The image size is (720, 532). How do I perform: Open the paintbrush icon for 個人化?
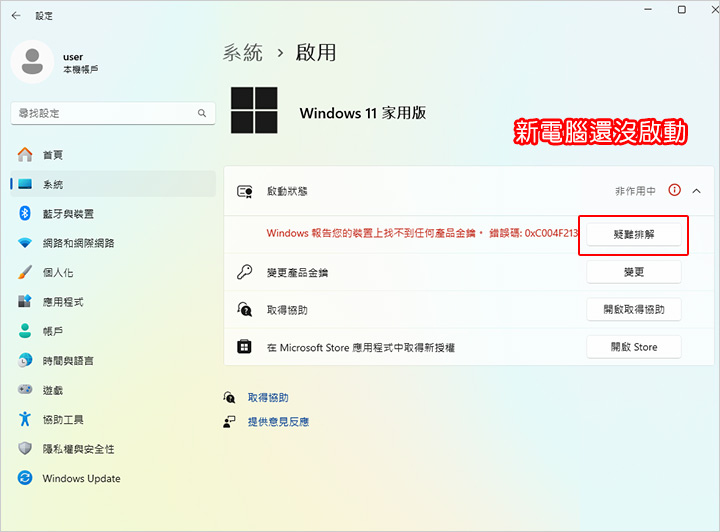coord(25,272)
